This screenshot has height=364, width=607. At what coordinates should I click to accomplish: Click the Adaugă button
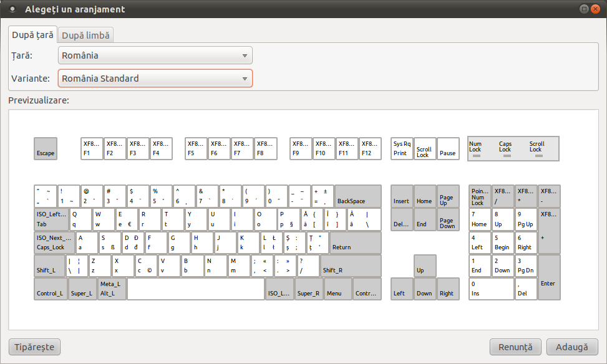[x=572, y=347]
